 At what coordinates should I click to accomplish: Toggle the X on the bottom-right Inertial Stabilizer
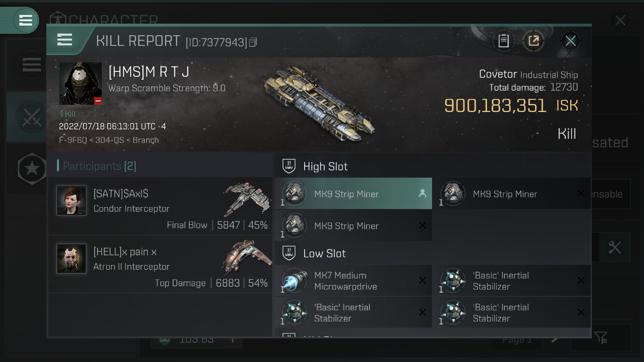(581, 312)
